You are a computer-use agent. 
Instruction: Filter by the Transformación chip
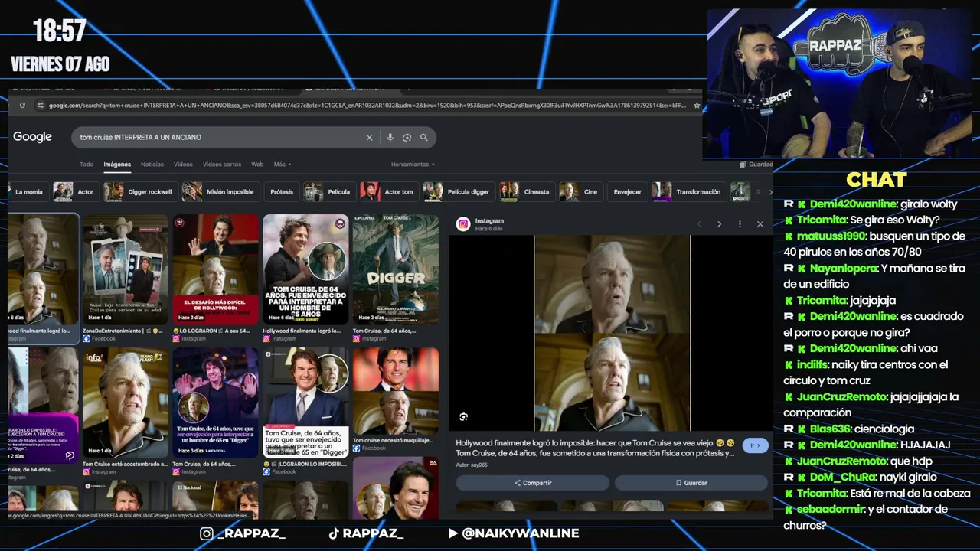tap(687, 192)
